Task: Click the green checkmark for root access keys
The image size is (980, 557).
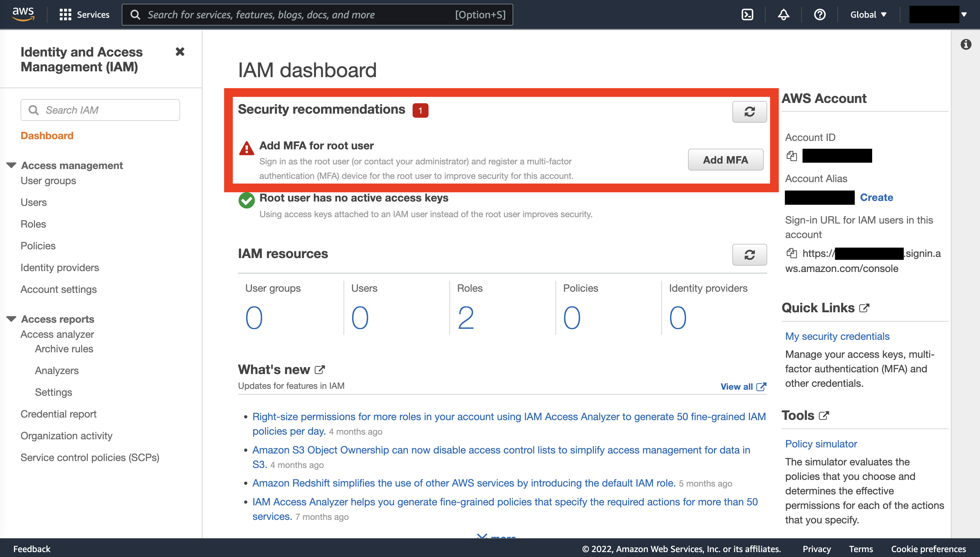Action: [x=247, y=200]
